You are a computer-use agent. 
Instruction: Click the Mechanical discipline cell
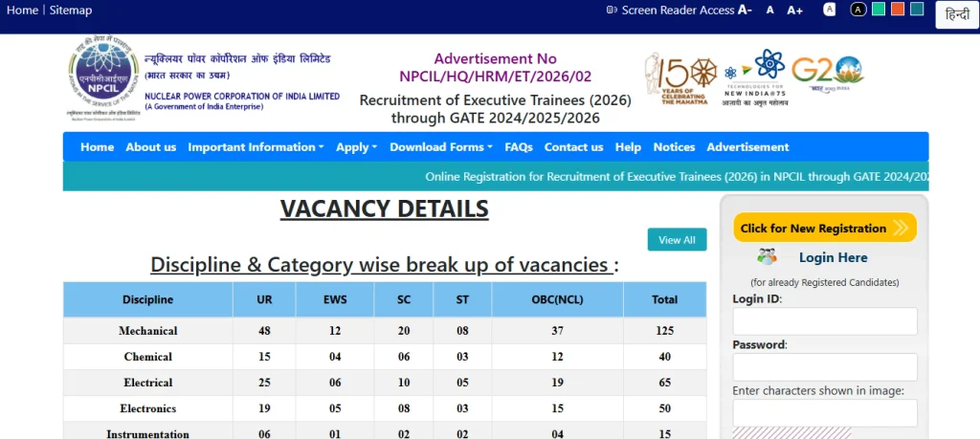148,331
